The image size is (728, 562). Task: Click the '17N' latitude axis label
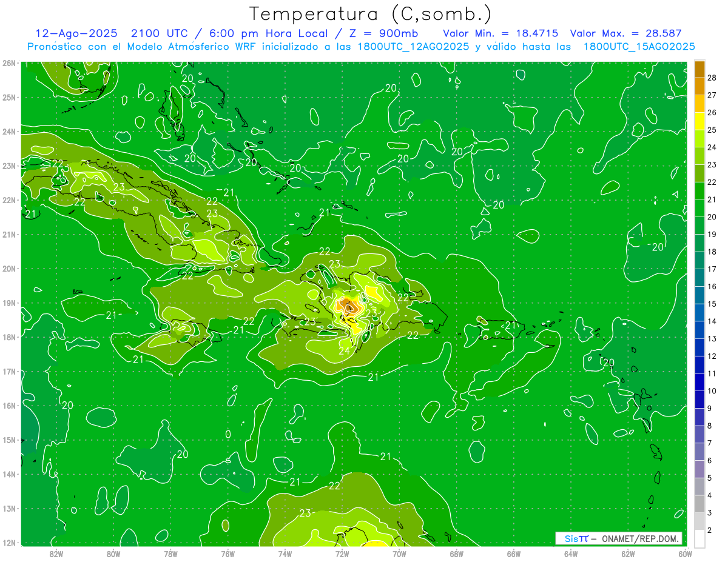[x=8, y=372]
